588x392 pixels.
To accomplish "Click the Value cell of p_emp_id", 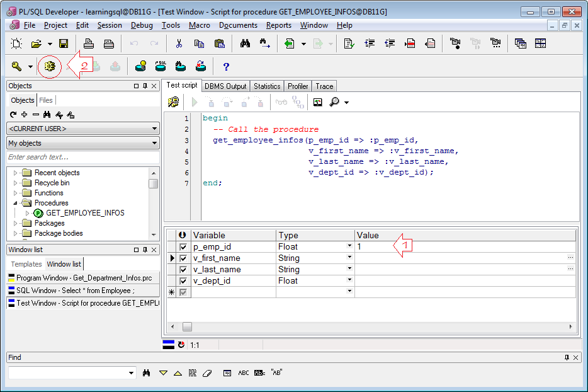I will click(x=465, y=246).
